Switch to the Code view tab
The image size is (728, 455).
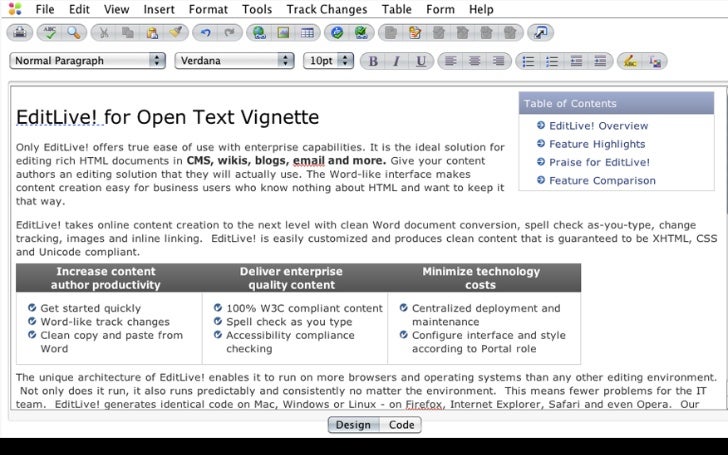click(x=401, y=425)
